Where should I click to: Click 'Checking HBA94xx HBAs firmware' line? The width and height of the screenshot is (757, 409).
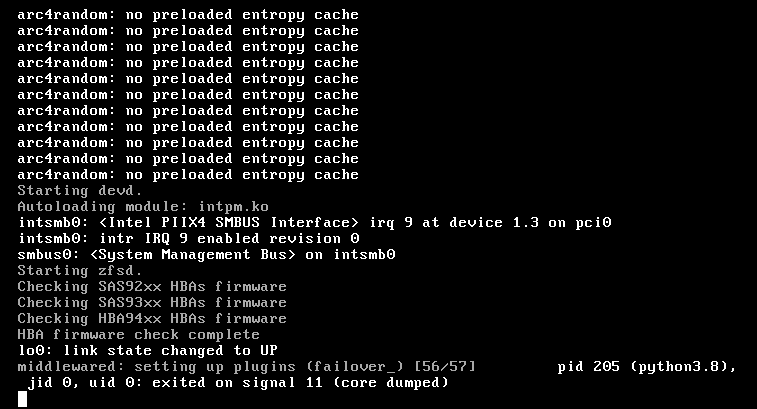tap(152, 318)
